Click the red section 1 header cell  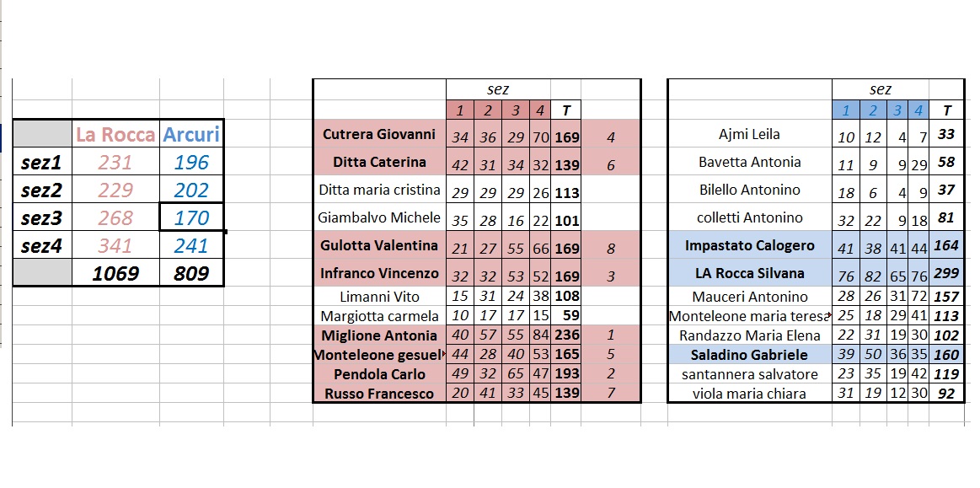[460, 110]
